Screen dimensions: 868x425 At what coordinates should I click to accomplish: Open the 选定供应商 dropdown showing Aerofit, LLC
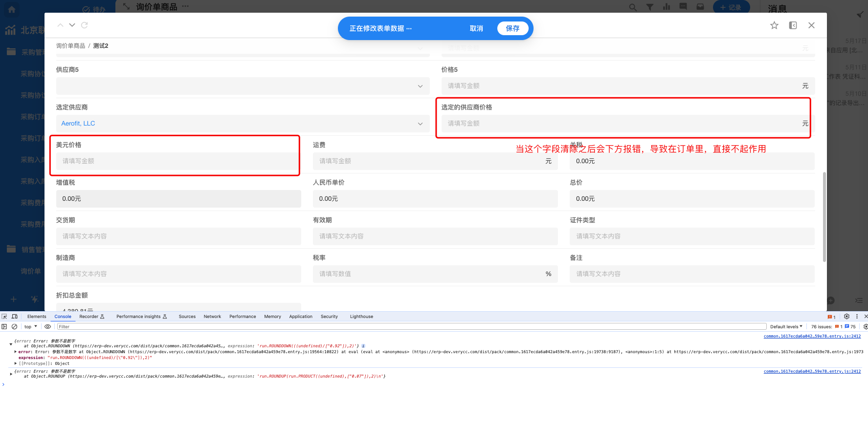click(243, 124)
